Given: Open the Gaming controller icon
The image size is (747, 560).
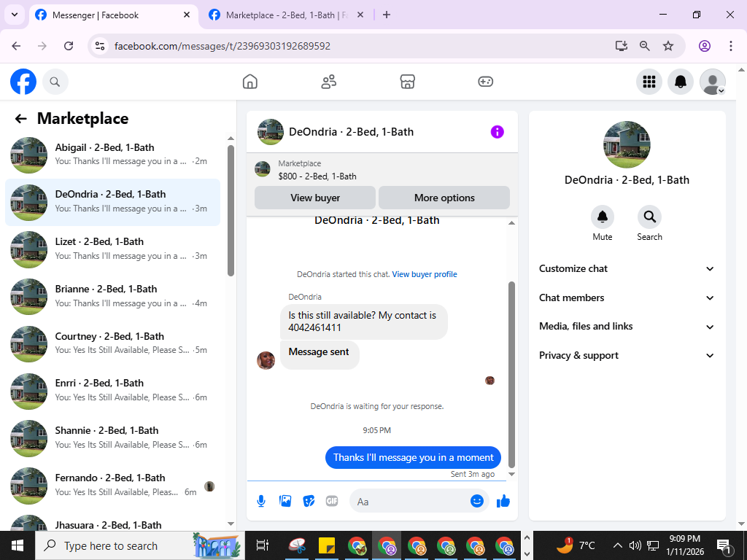Looking at the screenshot, I should pyautogui.click(x=485, y=82).
